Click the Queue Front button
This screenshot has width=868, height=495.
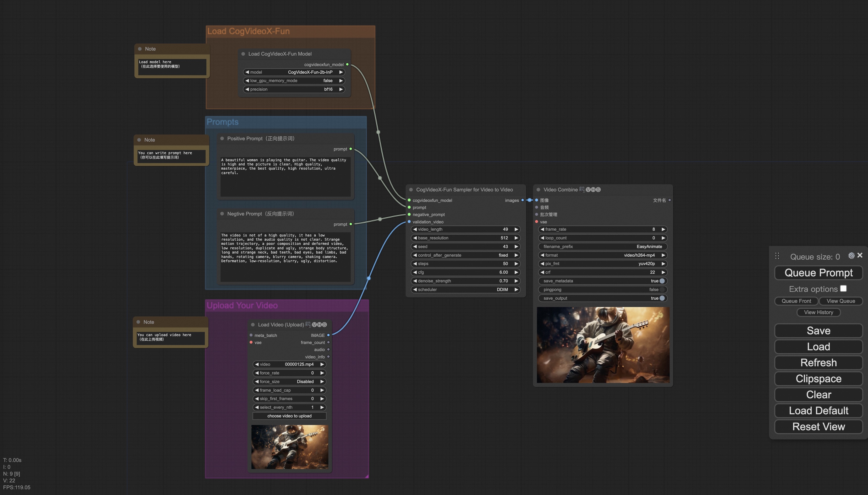[x=796, y=301]
